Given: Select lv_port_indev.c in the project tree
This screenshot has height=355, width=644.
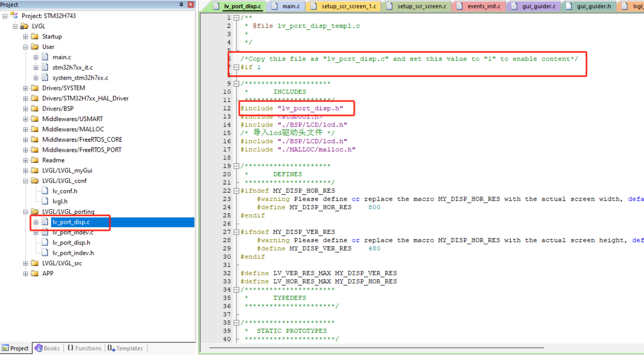Looking at the screenshot, I should 73,232.
